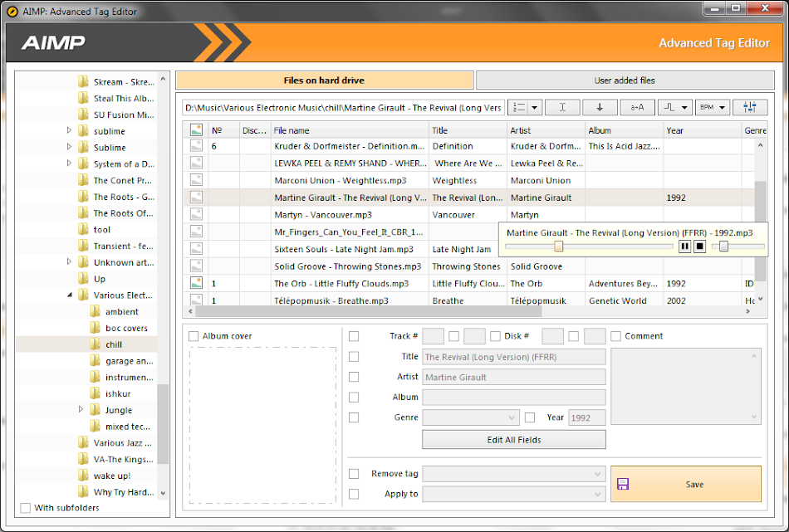Expand the Jungle subfolder
This screenshot has width=789, height=532.
[81, 410]
